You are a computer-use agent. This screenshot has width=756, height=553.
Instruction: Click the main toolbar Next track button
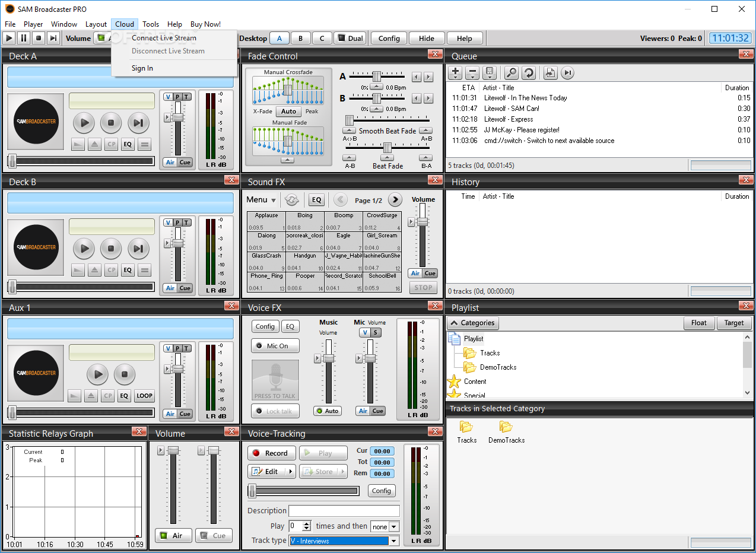(x=53, y=38)
